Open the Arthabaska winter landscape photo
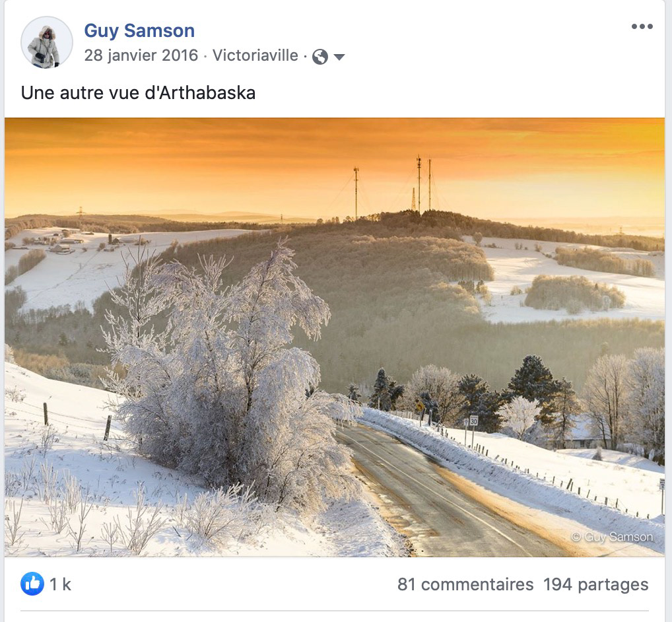The image size is (672, 622). (334, 337)
